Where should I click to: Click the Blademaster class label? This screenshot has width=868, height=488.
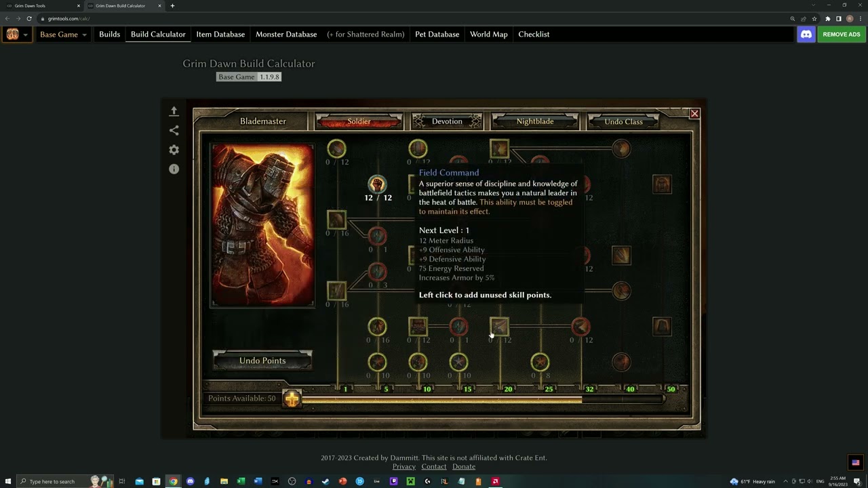click(263, 121)
